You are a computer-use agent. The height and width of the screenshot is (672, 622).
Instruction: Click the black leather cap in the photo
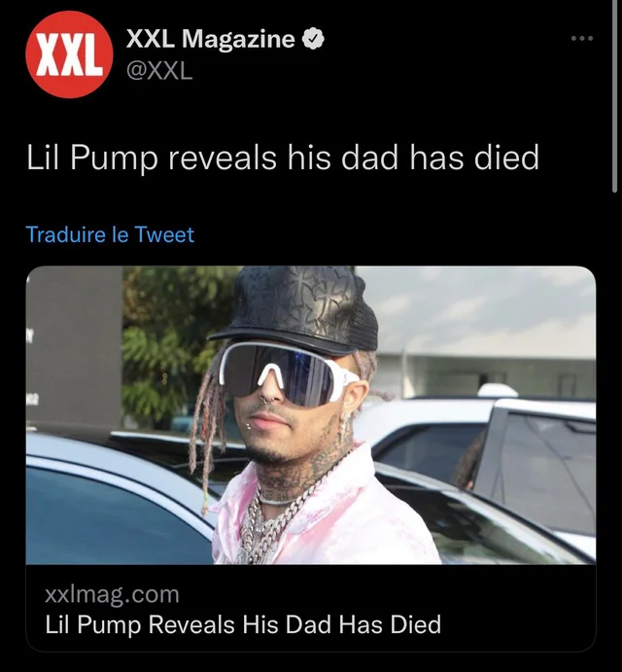tap(295, 308)
